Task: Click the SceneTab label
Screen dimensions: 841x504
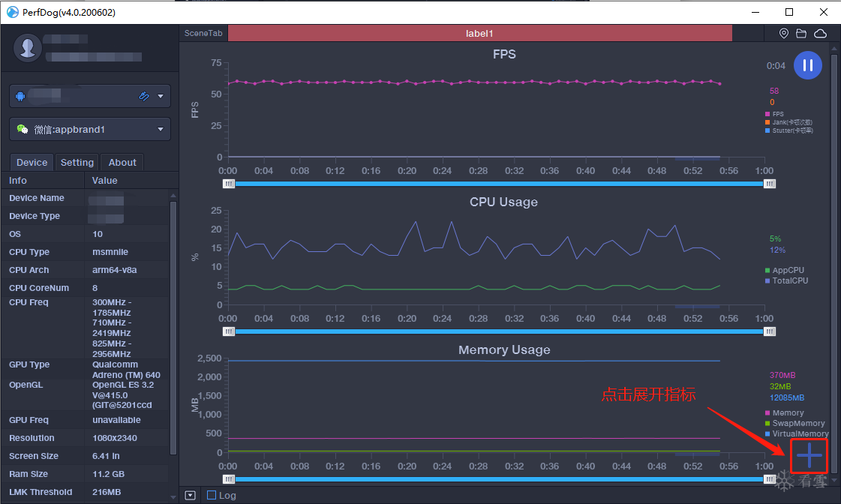Action: 203,33
